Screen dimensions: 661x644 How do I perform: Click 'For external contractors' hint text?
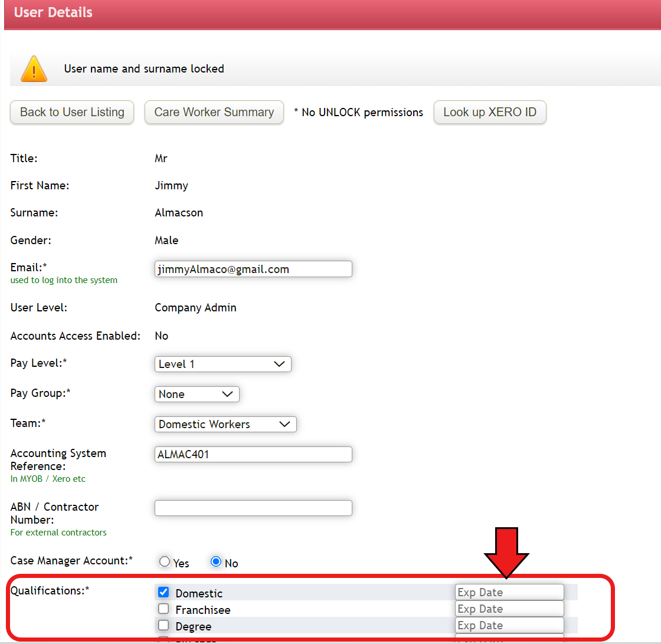pos(58,533)
